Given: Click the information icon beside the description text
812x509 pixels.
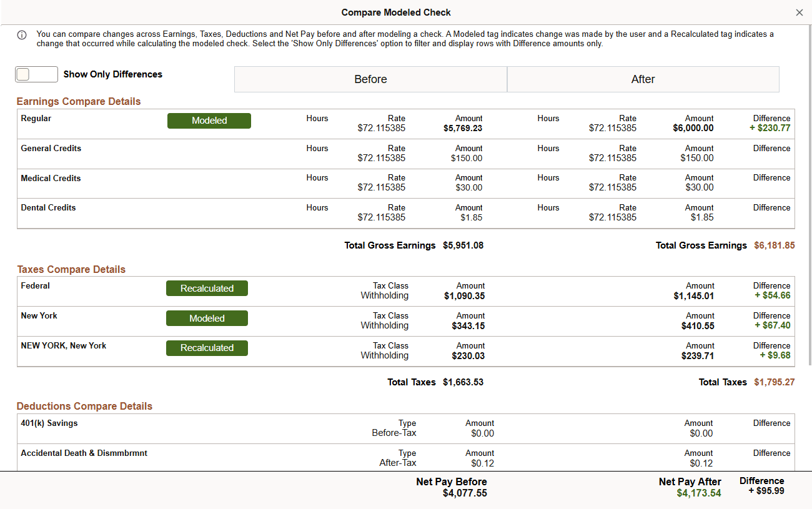Looking at the screenshot, I should pos(22,35).
